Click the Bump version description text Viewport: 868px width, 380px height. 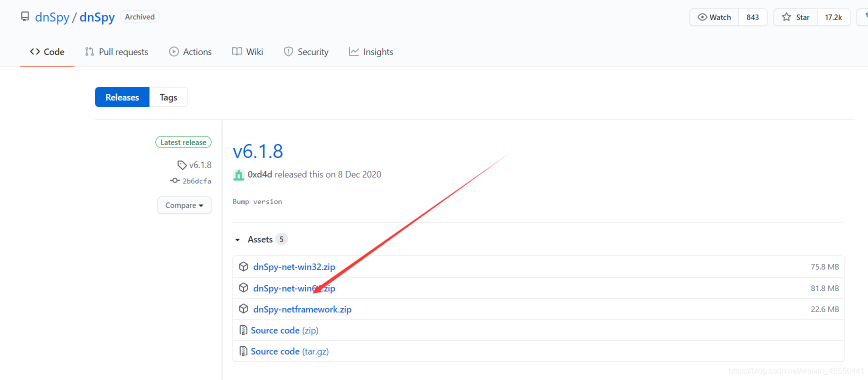(257, 201)
